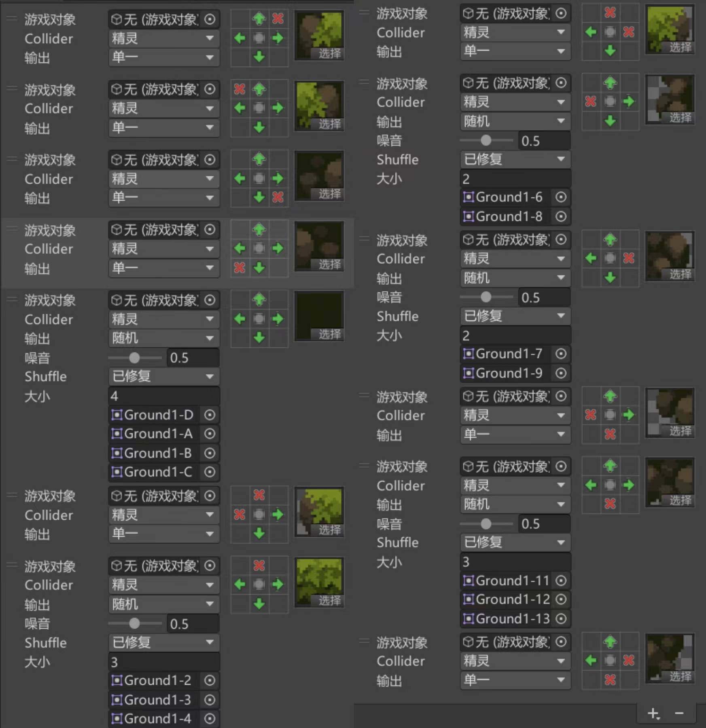Open the object picker for Ground1-13
Screen dimensions: 706x728
click(x=561, y=618)
